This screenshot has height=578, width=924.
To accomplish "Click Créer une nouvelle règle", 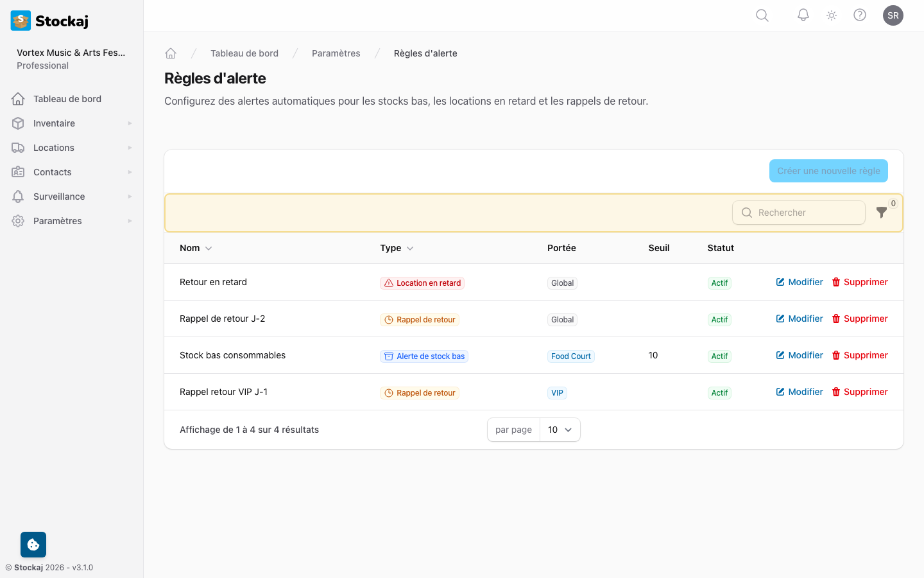I will [828, 171].
